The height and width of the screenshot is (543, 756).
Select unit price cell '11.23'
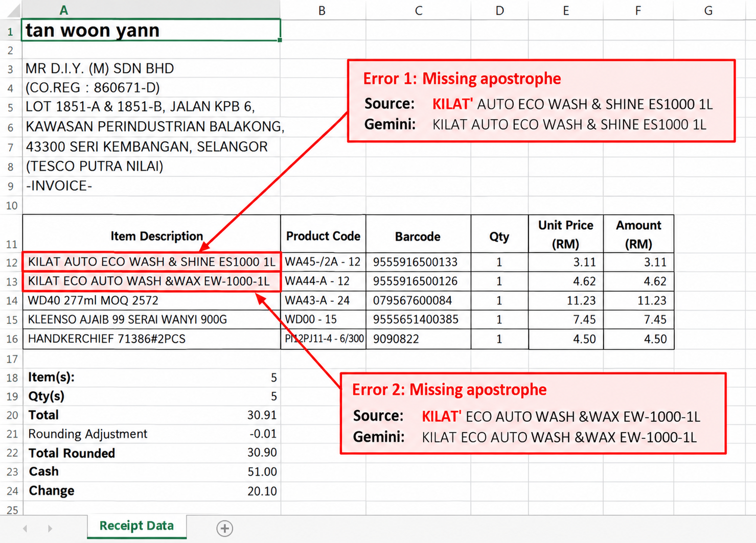coord(566,301)
